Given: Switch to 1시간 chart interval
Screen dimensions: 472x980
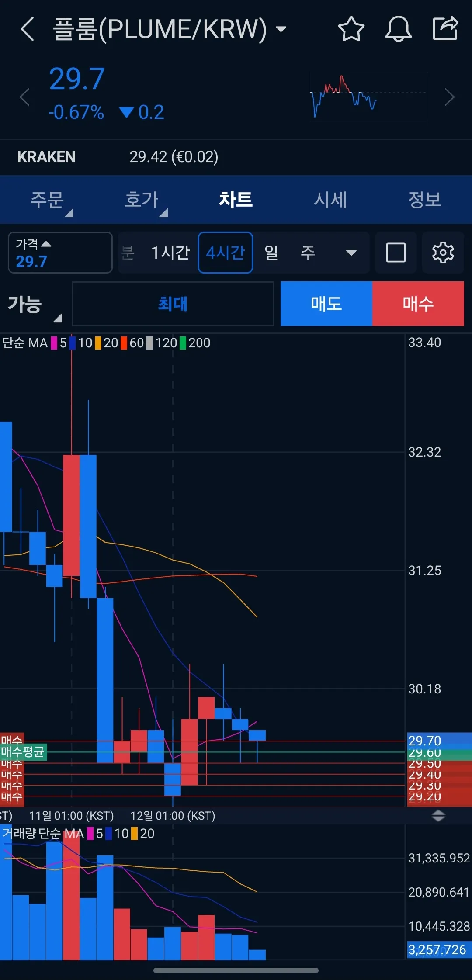Looking at the screenshot, I should pos(170,253).
